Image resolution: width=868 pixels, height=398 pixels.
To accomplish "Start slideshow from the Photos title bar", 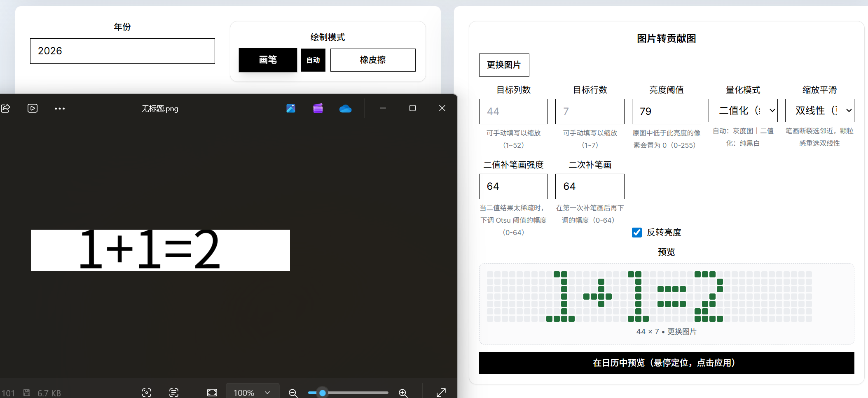I will [x=33, y=108].
